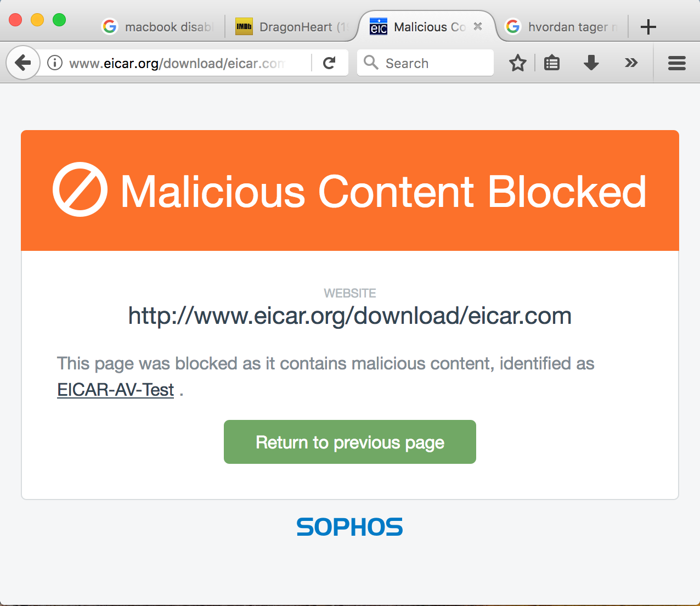700x606 pixels.
Task: Click the Sophos logo
Action: [x=350, y=527]
